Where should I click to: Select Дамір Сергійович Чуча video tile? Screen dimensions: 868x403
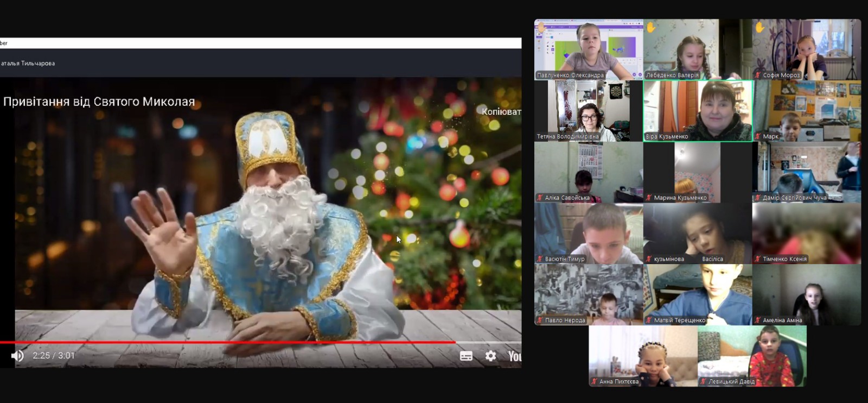(x=807, y=172)
